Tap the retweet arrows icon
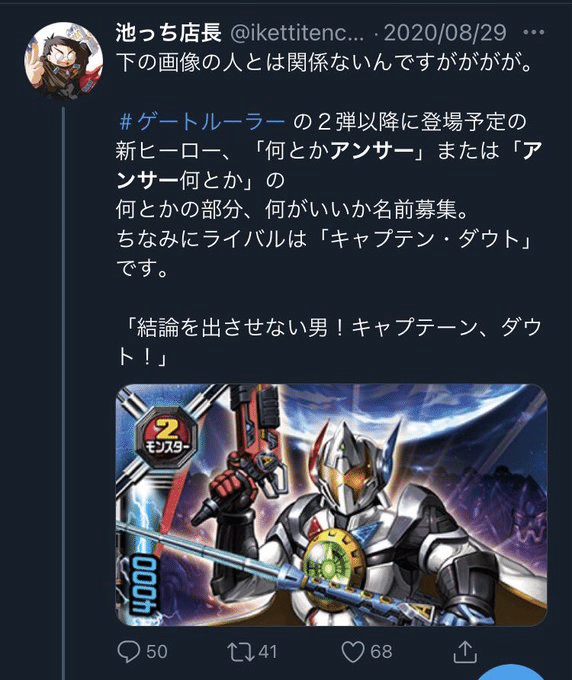 coord(241,651)
